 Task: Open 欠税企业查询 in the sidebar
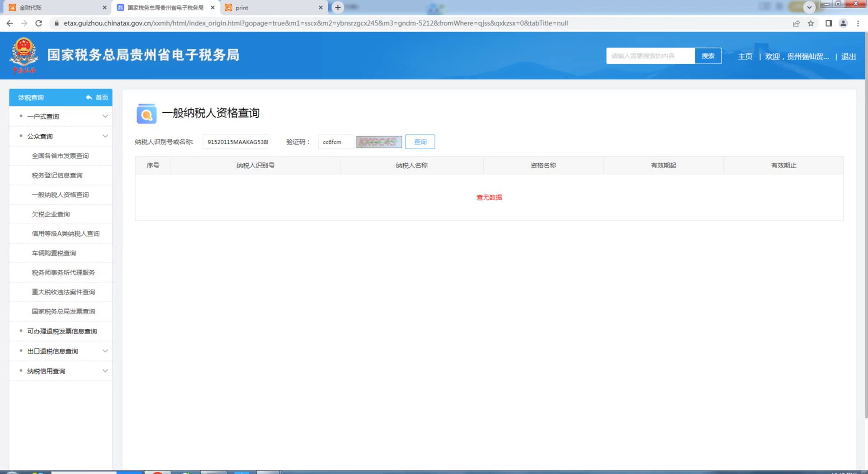click(x=51, y=214)
